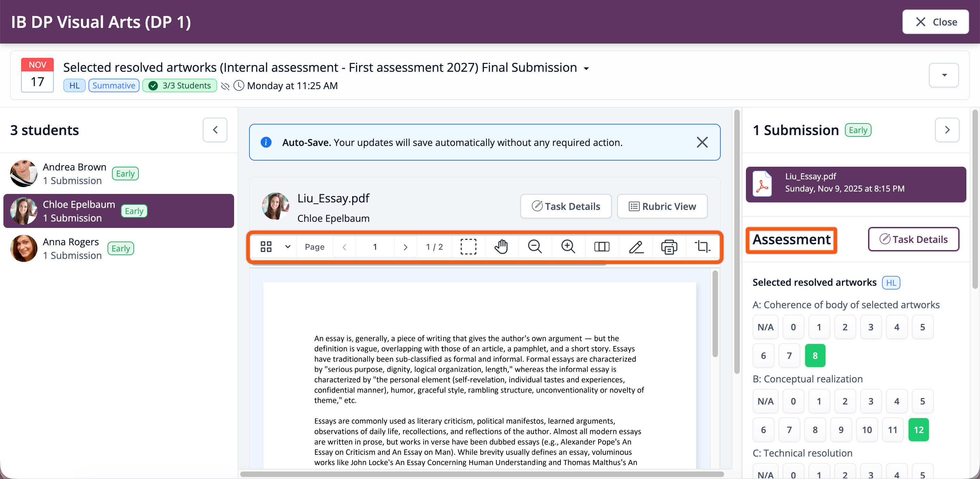980x479 pixels.
Task: Select student Anna Rogers
Action: coord(119,248)
